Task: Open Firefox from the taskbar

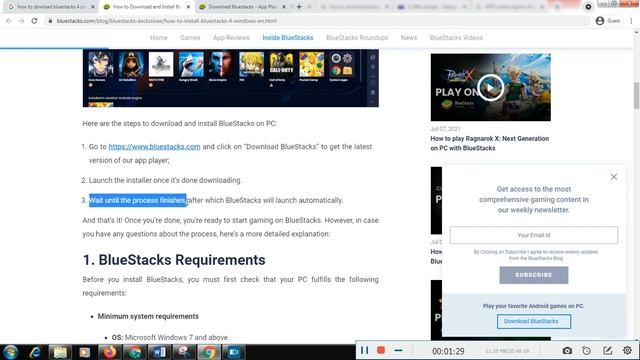Action: point(109,352)
